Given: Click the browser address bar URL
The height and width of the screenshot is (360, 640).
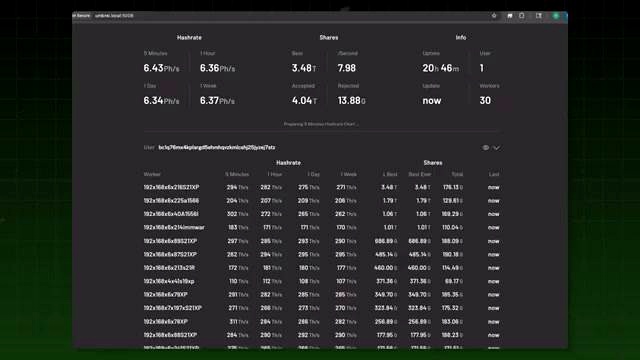Looking at the screenshot, I should tap(114, 16).
